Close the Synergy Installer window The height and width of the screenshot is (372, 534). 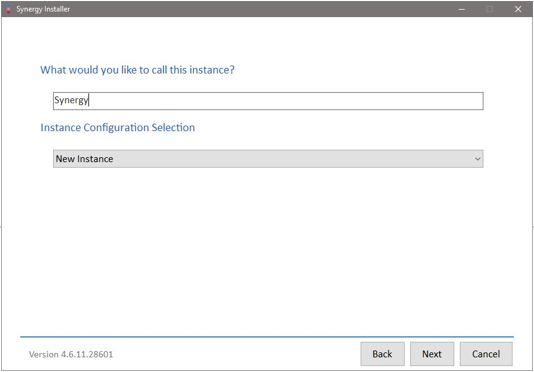pos(518,9)
